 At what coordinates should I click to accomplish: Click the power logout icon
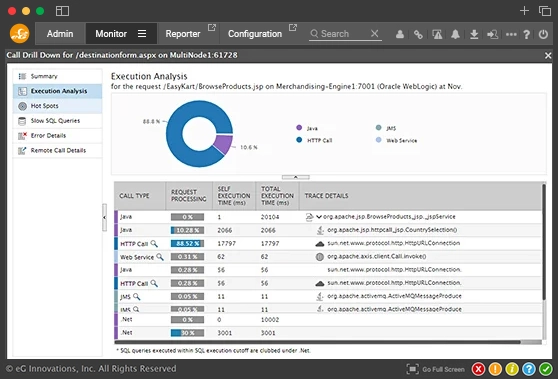pos(543,34)
